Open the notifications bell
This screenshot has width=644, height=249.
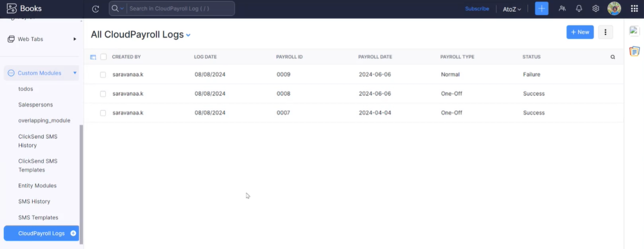coord(579,9)
